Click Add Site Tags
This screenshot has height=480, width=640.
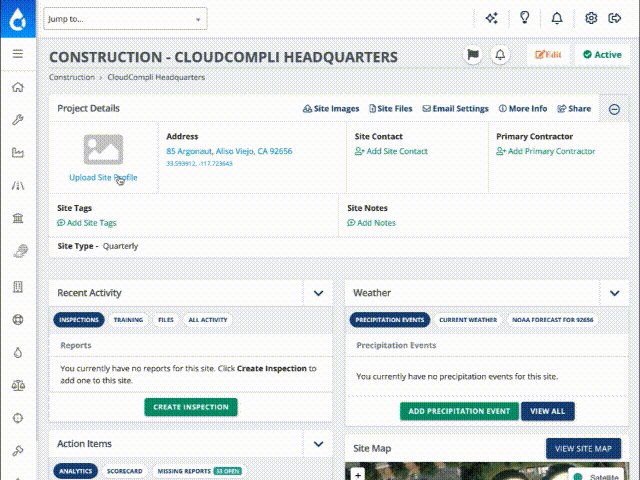[87, 223]
